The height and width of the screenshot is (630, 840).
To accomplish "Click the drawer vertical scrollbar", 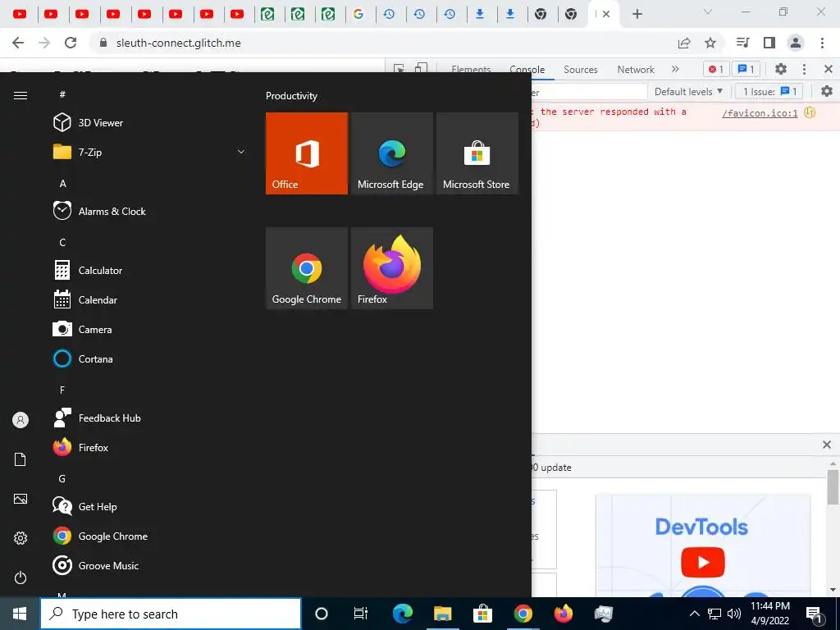I will click(x=833, y=487).
